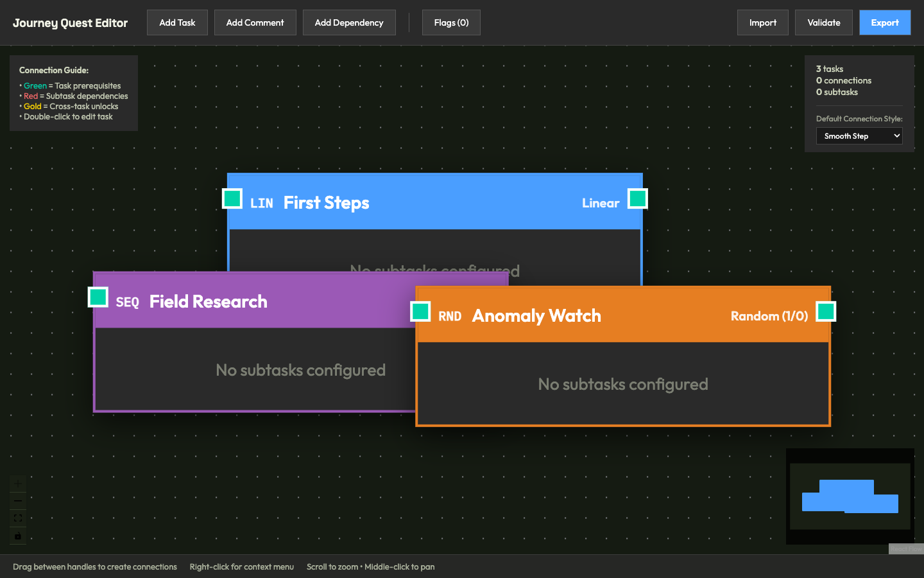Screen dimensions: 924x578
Task: Open the React Flow attribution link
Action: coord(905,548)
